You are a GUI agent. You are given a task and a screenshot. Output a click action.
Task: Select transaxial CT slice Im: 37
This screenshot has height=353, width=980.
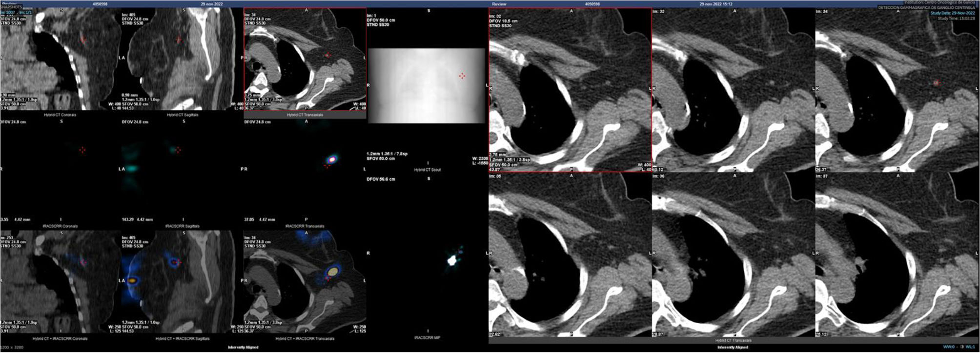(x=896, y=255)
